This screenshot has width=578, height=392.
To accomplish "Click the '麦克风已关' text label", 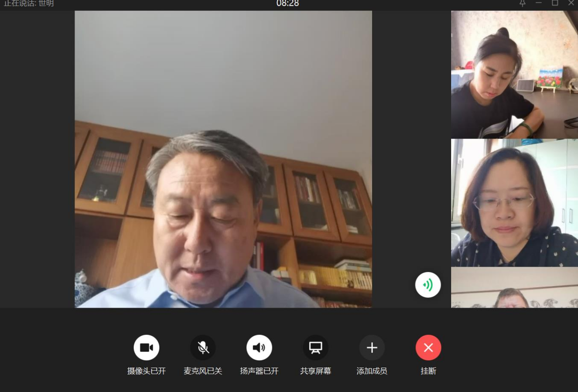I will point(203,371).
